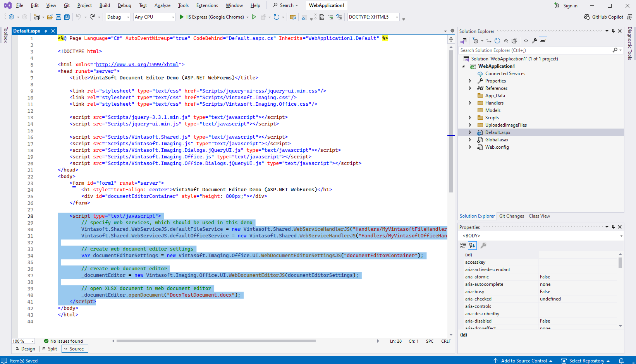The image size is (636, 364).
Task: Click the Save All toolbar icon
Action: [x=67, y=17]
